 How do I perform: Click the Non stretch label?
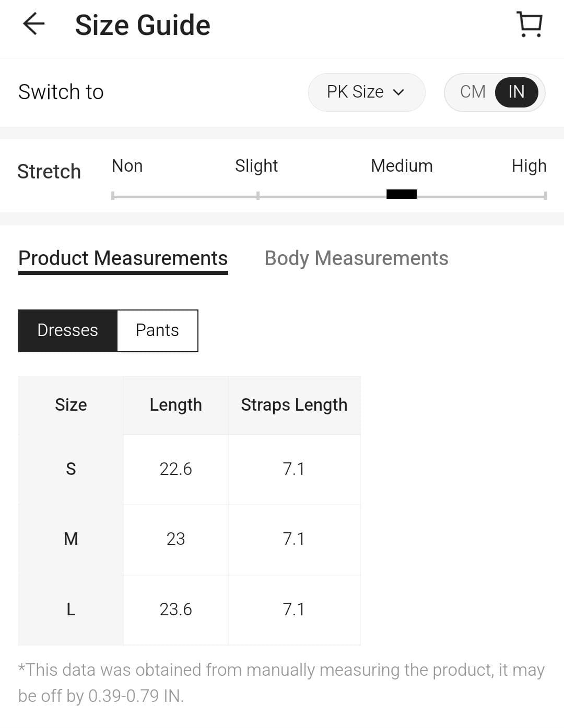click(127, 166)
